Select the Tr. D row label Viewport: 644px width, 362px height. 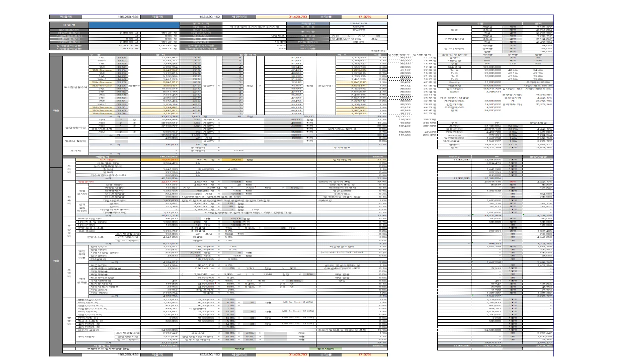454,79
